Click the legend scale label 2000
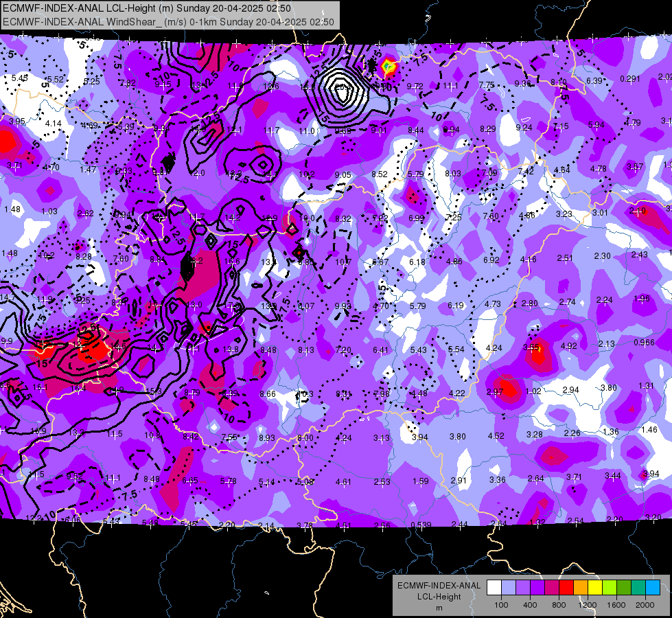This screenshot has width=672, height=618. coord(645,605)
